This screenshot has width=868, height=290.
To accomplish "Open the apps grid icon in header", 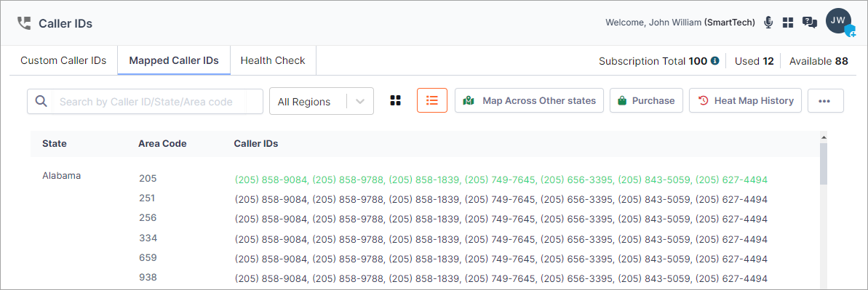I will (x=788, y=23).
